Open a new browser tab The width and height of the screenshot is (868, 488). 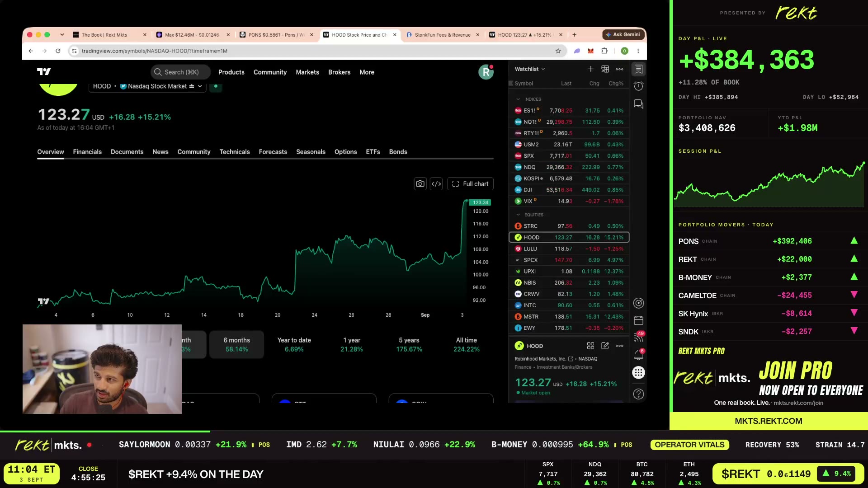pyautogui.click(x=574, y=35)
